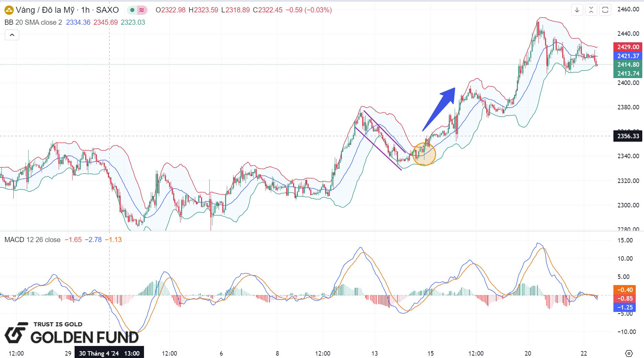This screenshot has height=358, width=644.
Task: Open chart settings gear at bottom right
Action: 629,353
